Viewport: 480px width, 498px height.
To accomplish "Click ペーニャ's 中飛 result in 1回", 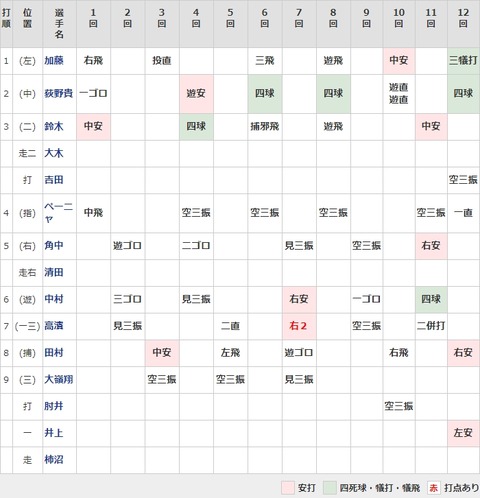I will click(x=93, y=213).
